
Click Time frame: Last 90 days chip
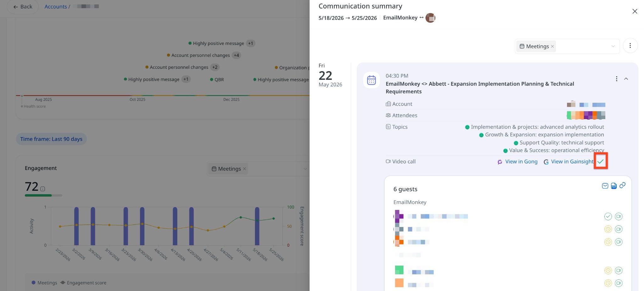[x=51, y=139]
